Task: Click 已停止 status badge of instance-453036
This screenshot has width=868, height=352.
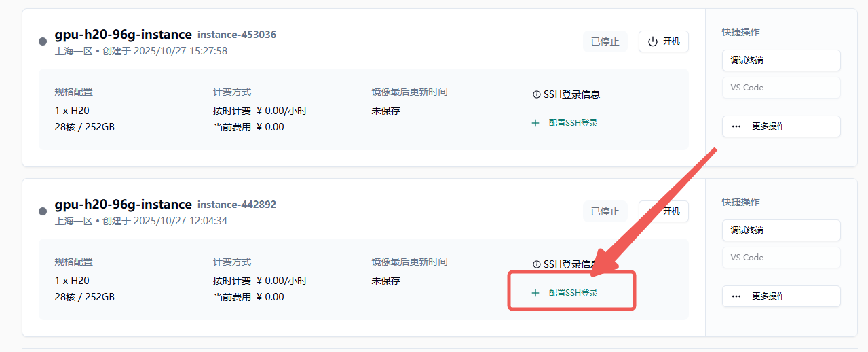Action: pyautogui.click(x=605, y=41)
